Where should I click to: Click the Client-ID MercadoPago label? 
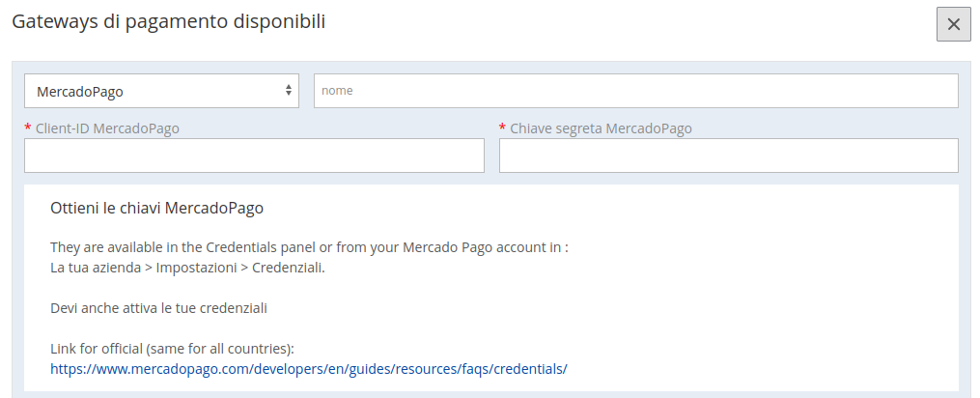(107, 128)
